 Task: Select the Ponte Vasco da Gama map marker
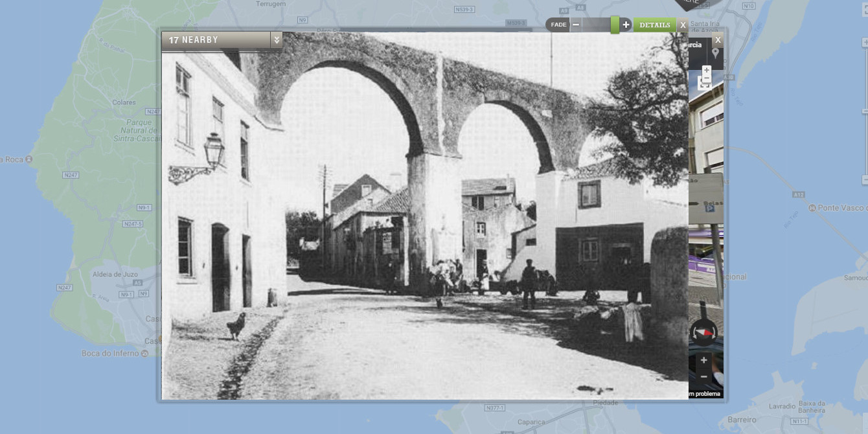coord(812,208)
